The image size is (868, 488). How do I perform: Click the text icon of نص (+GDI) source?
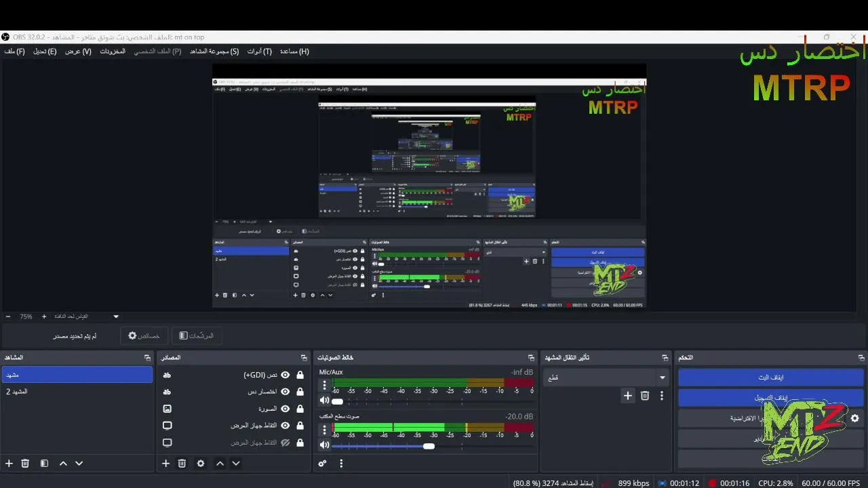click(x=167, y=375)
